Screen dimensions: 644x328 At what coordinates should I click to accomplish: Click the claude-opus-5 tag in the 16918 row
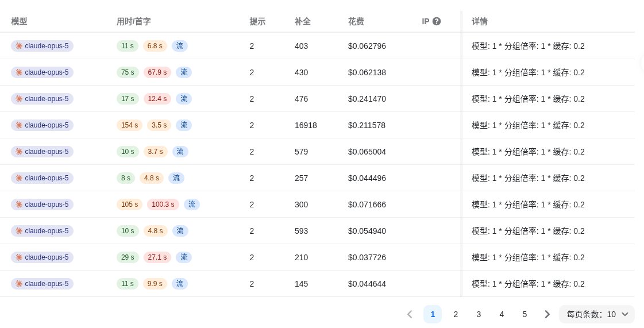coord(43,125)
